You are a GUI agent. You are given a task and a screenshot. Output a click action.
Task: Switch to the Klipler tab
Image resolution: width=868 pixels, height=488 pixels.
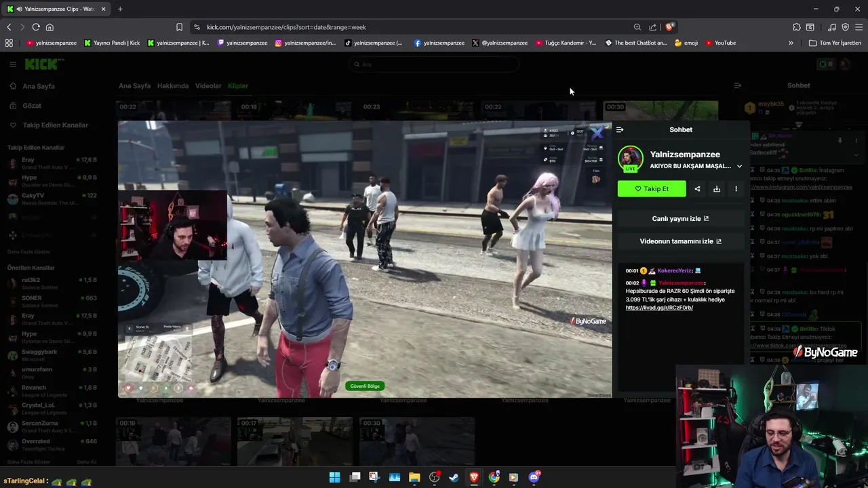238,86
